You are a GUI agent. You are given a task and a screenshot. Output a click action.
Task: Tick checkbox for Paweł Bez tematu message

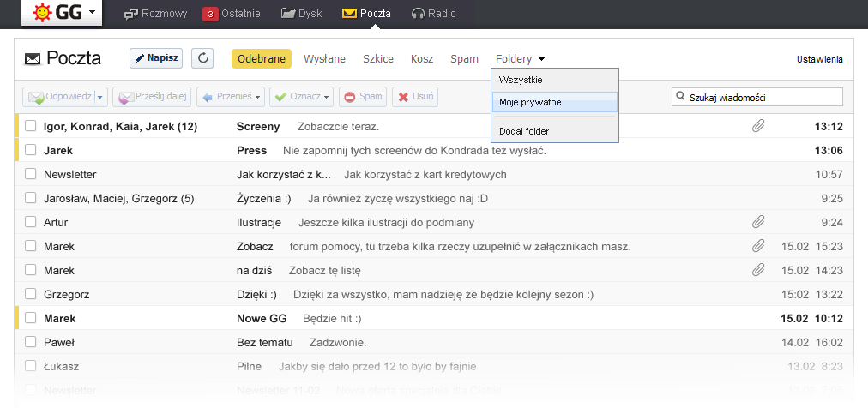(30, 342)
